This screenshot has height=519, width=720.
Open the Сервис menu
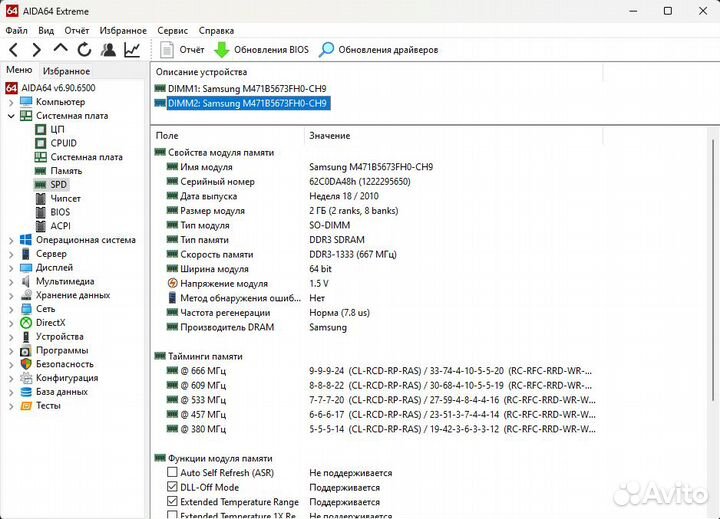point(173,31)
